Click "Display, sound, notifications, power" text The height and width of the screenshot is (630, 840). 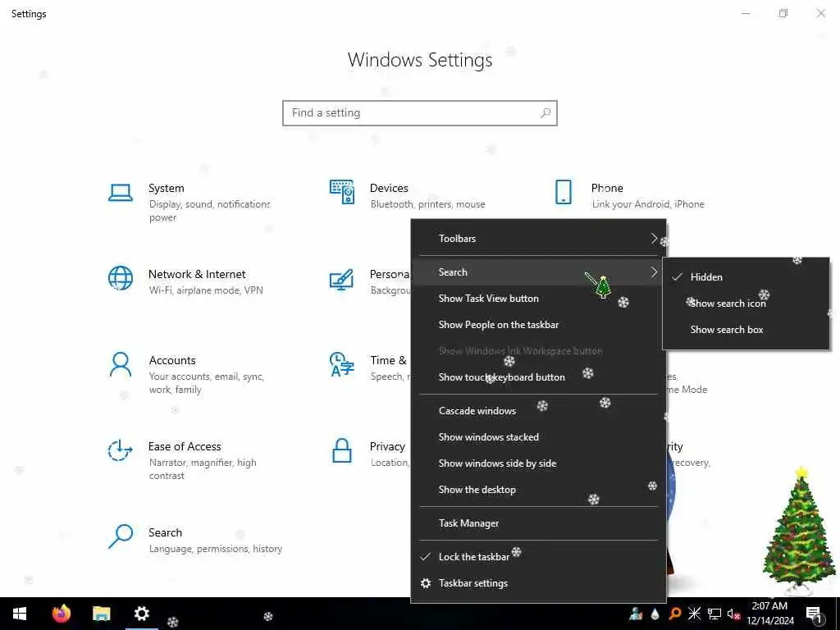click(x=210, y=211)
